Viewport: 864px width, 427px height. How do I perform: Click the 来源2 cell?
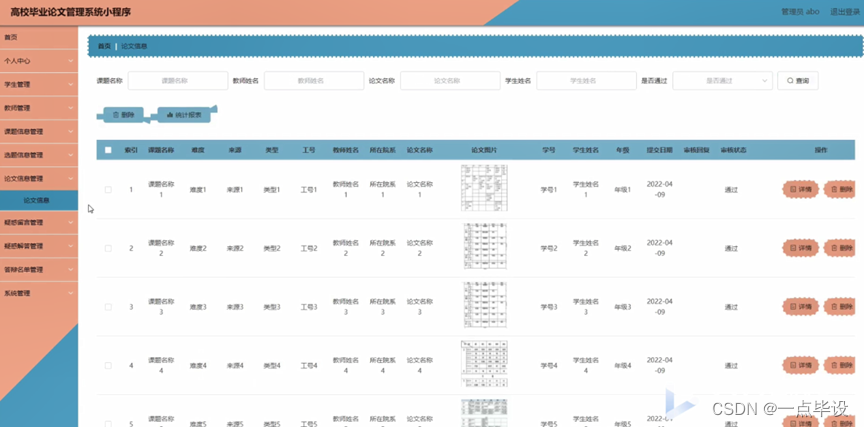pyautogui.click(x=235, y=248)
